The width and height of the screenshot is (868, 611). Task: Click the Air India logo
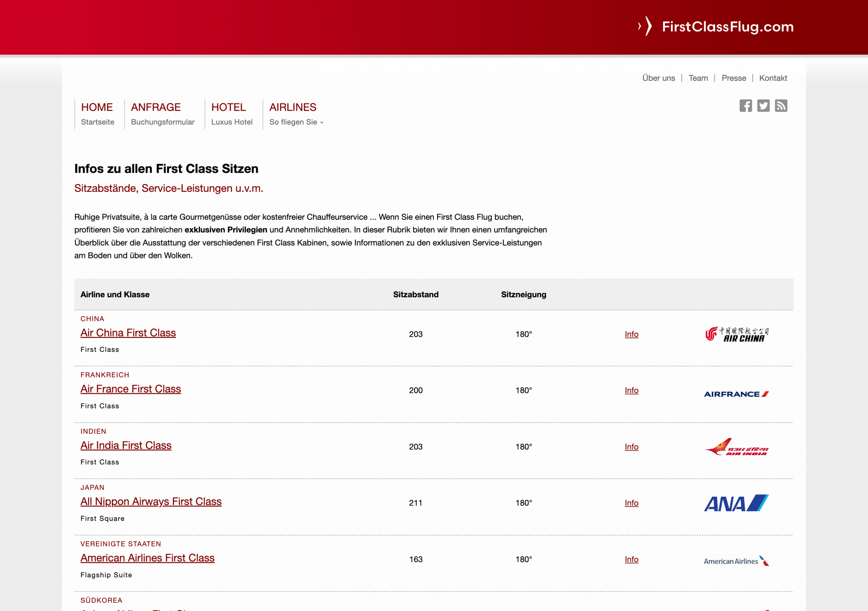point(736,447)
